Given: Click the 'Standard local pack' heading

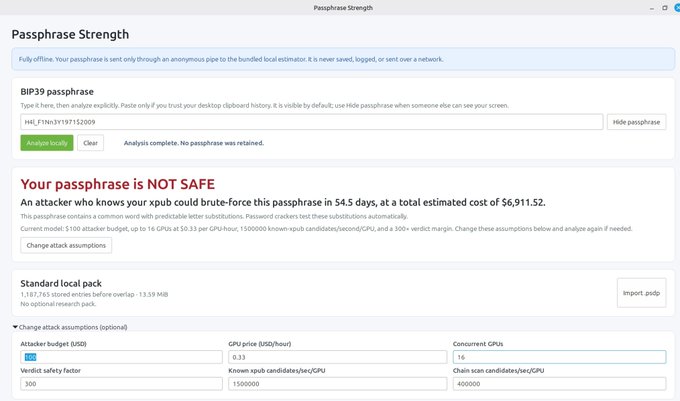Looking at the screenshot, I should (61, 284).
